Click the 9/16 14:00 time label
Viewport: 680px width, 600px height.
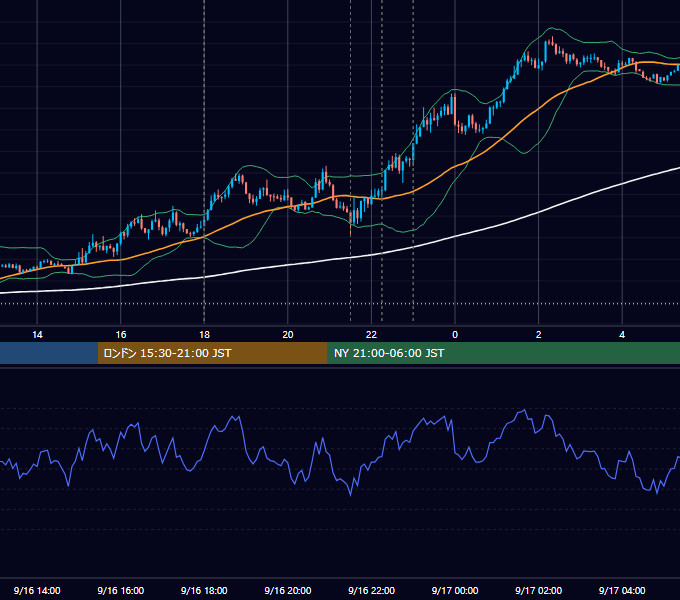(37, 590)
